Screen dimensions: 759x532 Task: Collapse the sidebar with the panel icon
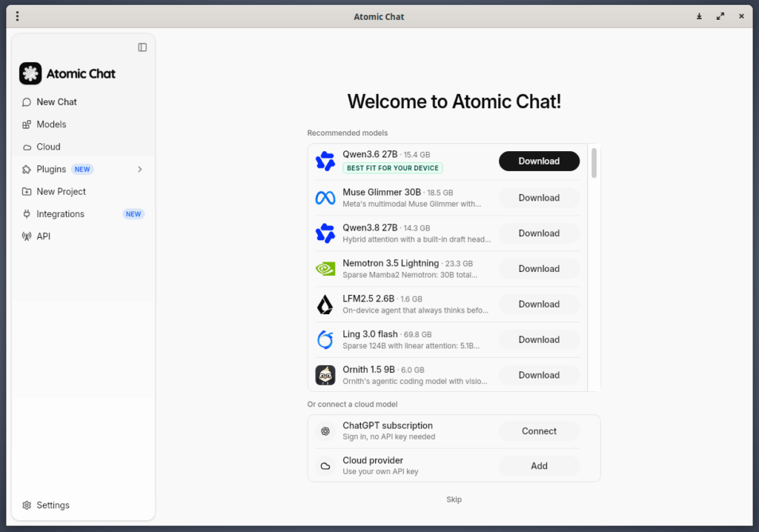coord(142,47)
